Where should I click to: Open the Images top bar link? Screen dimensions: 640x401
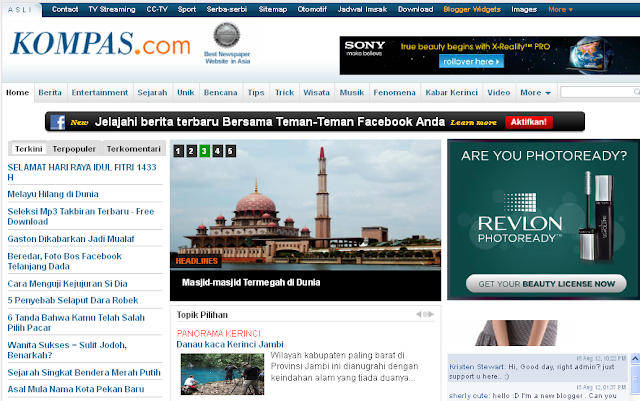click(x=524, y=9)
